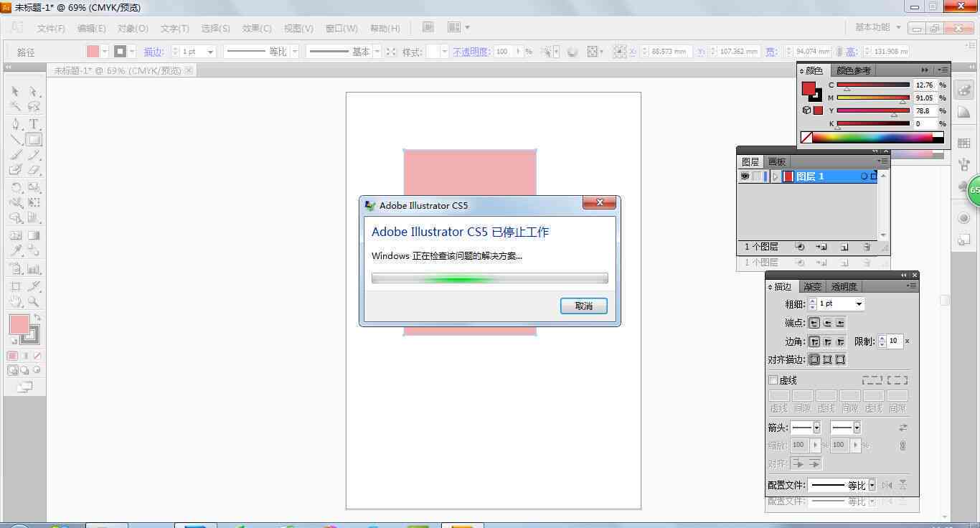The height and width of the screenshot is (528, 980).
Task: Click 取消 button in crash dialog
Action: [x=584, y=306]
